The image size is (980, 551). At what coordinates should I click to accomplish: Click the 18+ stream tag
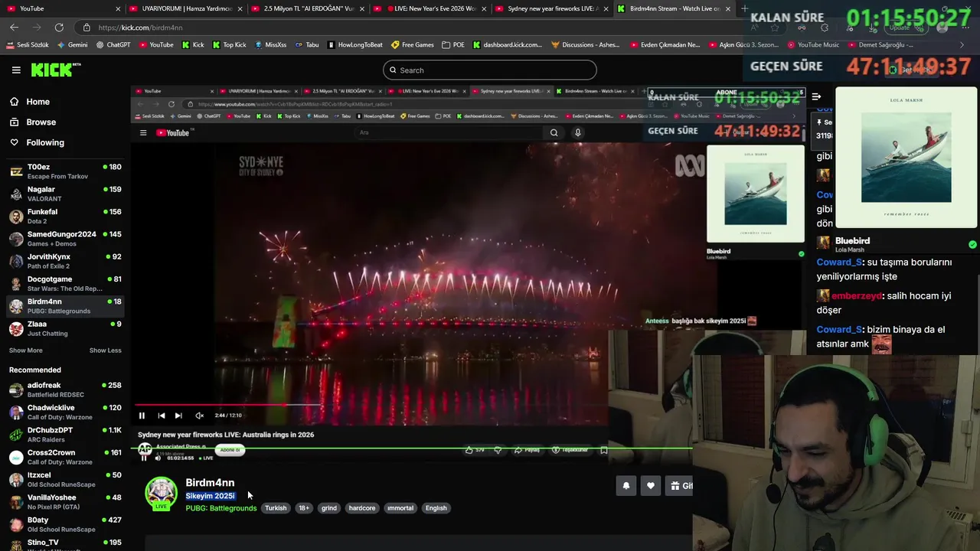pyautogui.click(x=304, y=508)
